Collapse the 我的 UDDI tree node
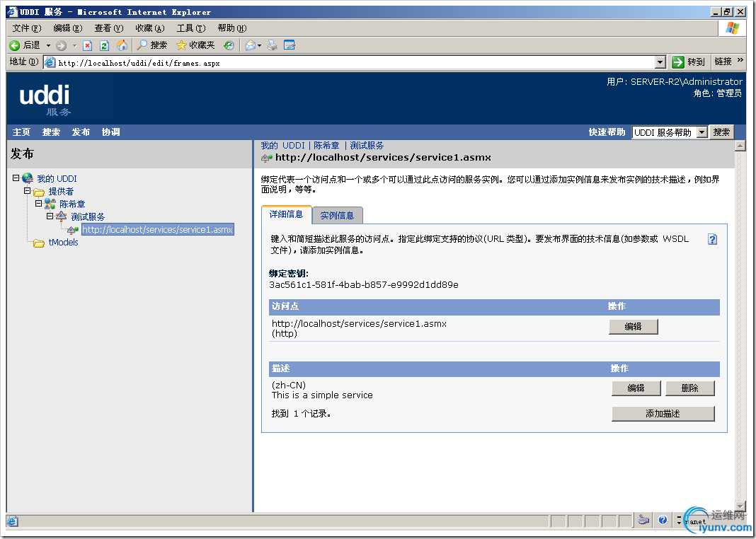The height and width of the screenshot is (539, 756). pyautogui.click(x=16, y=178)
